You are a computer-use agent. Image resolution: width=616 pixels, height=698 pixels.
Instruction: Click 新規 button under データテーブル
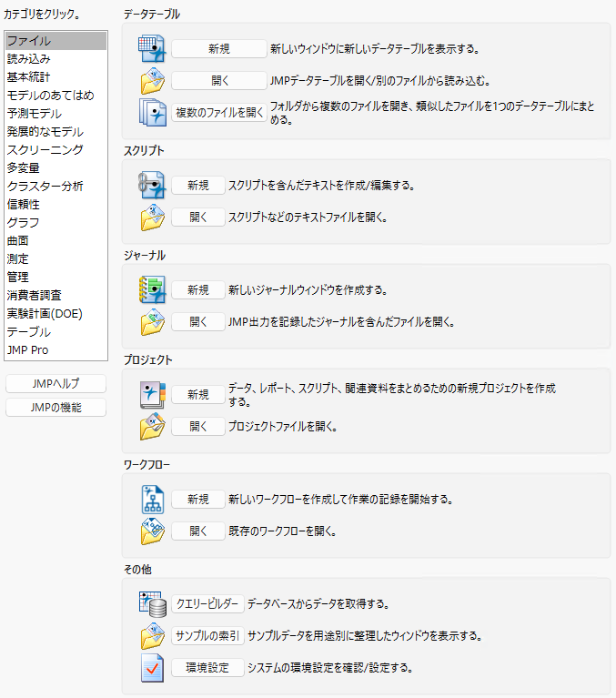[x=219, y=49]
